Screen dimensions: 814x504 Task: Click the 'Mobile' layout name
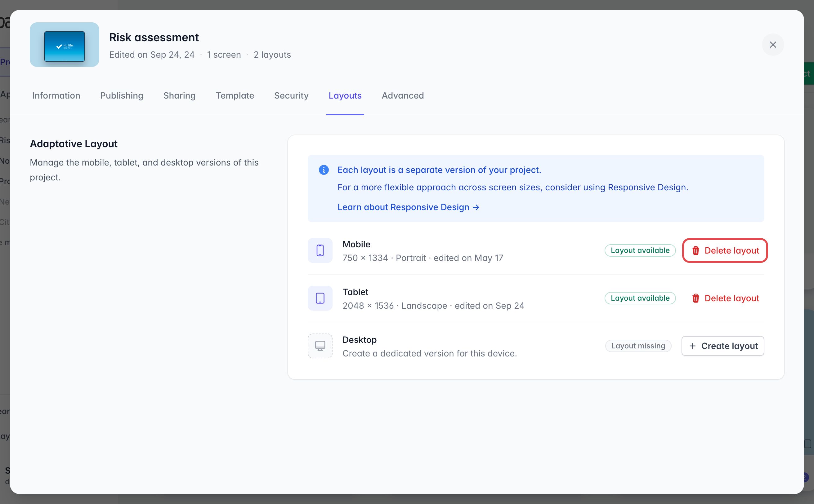pyautogui.click(x=356, y=244)
